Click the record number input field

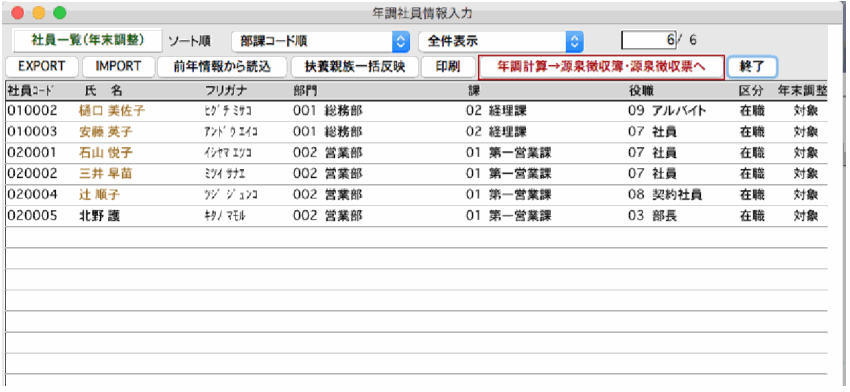[x=648, y=40]
